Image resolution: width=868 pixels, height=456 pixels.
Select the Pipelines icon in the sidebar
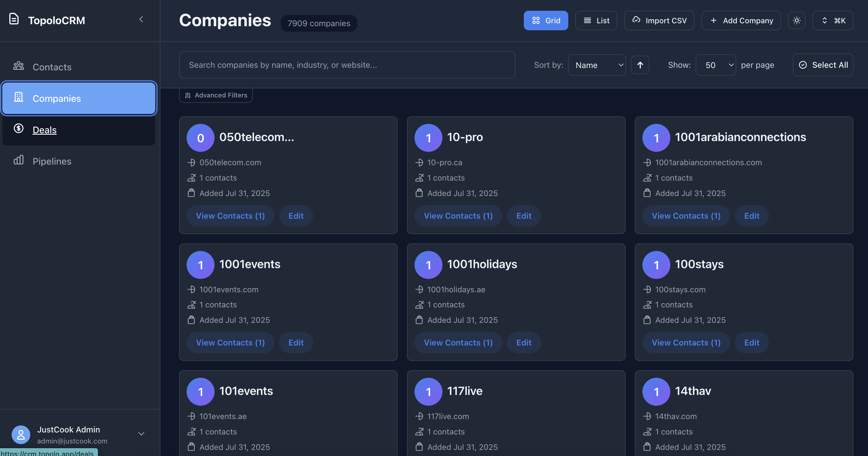pos(19,161)
